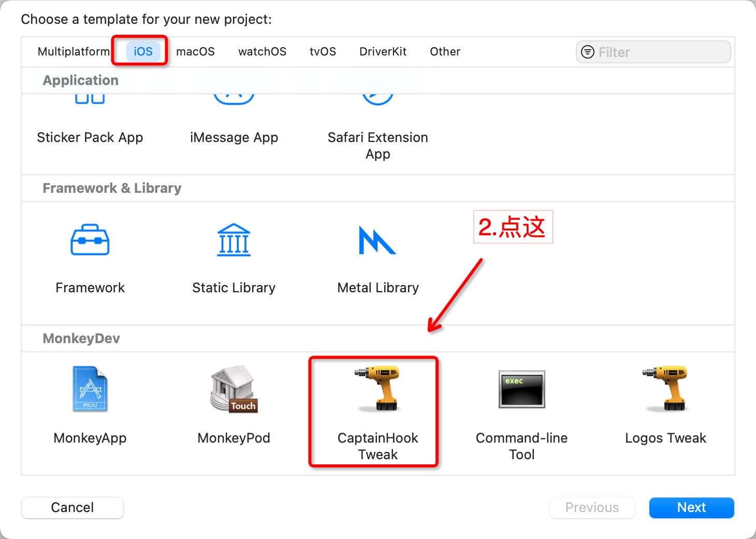The height and width of the screenshot is (539, 756).
Task: View Other templates
Action: (x=444, y=51)
